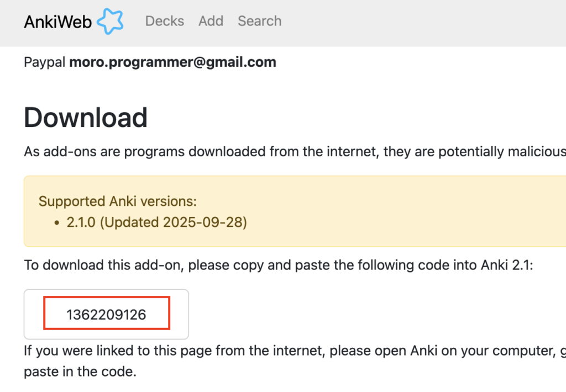
Task: Open Search from the top navigation
Action: 259,21
